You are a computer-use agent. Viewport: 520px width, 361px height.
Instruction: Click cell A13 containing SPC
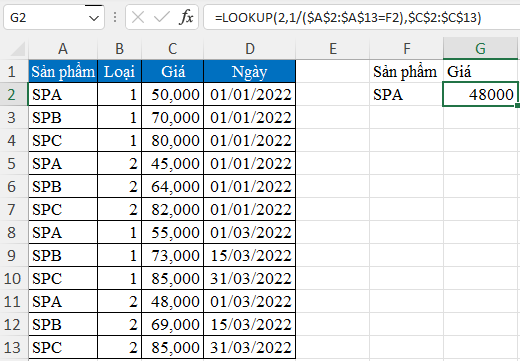pos(63,347)
